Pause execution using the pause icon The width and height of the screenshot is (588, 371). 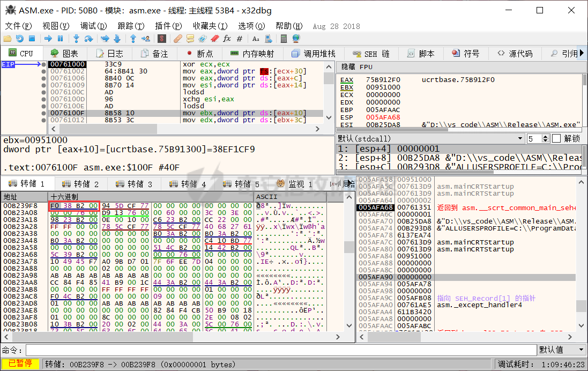(x=60, y=39)
